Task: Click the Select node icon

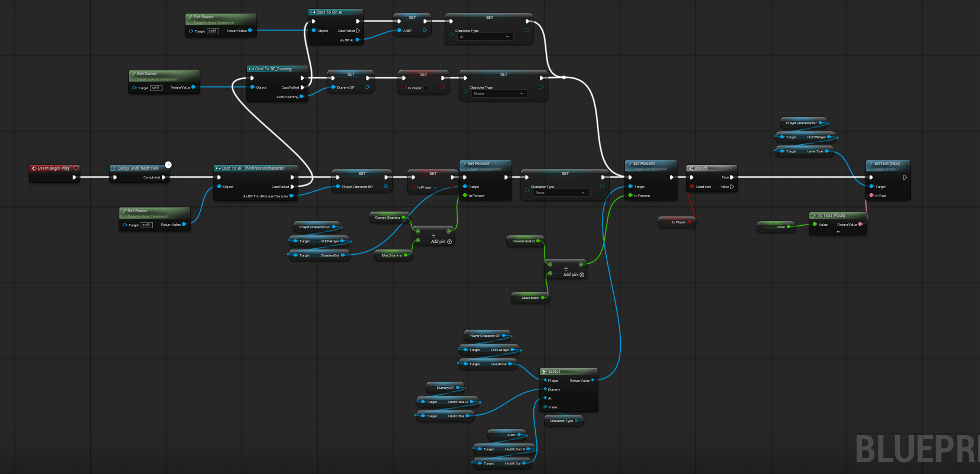Action: click(x=545, y=372)
